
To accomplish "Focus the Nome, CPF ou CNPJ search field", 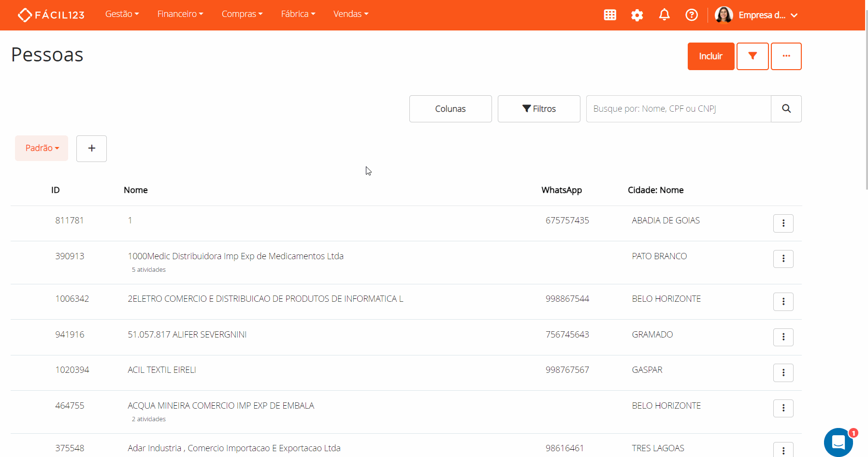I will (678, 109).
